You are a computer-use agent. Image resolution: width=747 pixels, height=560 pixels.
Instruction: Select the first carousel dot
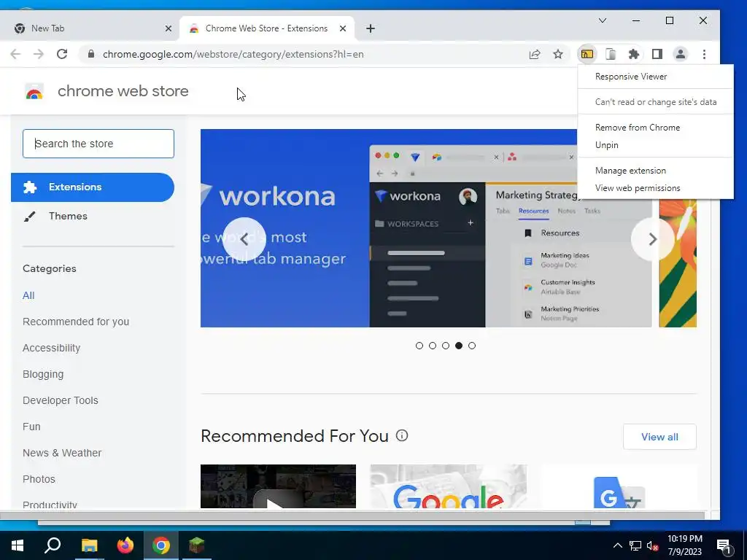(x=419, y=346)
